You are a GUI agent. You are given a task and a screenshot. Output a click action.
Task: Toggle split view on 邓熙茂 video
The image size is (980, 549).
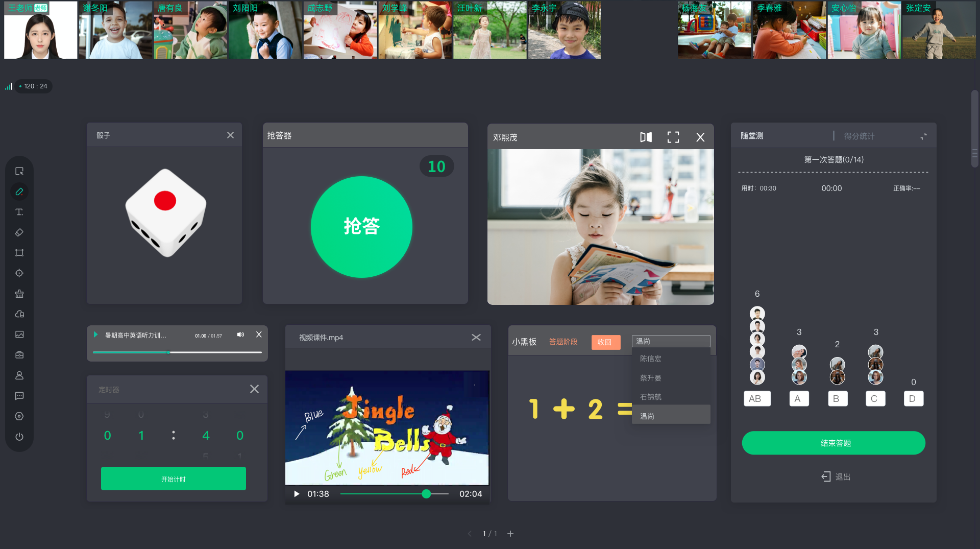646,137
